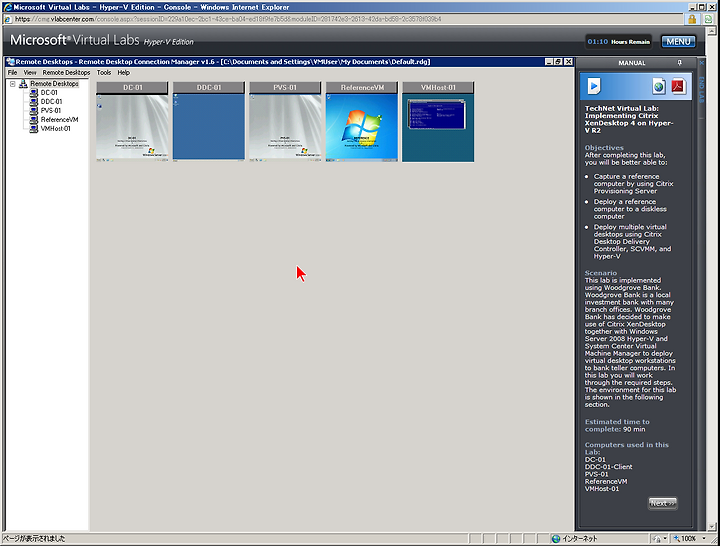Click the PVS-01 thumbnail header label
This screenshot has height=546, width=720.
pyautogui.click(x=285, y=88)
